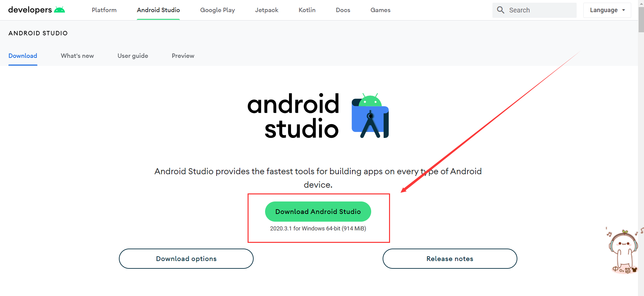Open the Jetpack nav item

(x=267, y=10)
